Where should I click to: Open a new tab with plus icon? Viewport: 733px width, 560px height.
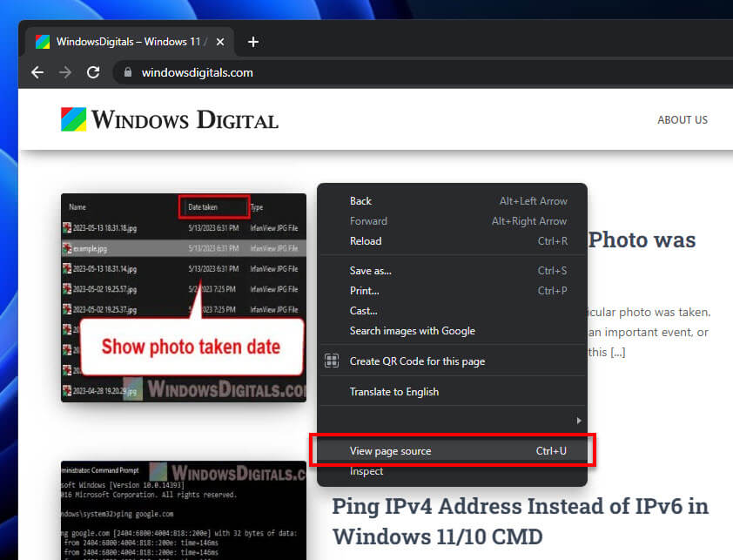[x=253, y=42]
